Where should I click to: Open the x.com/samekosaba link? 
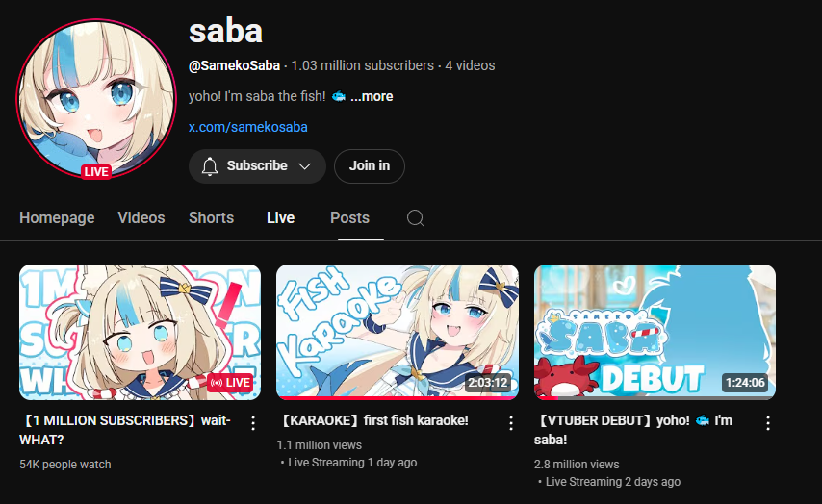(248, 127)
